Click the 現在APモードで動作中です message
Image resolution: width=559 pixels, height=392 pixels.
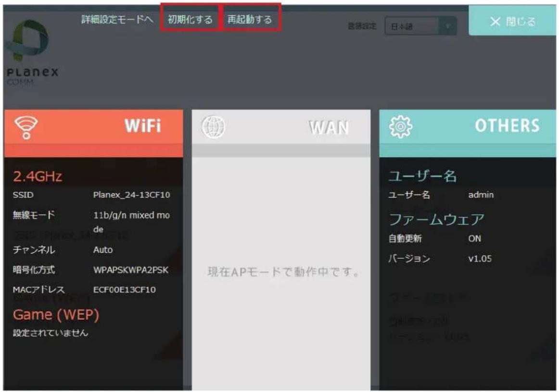coord(283,272)
